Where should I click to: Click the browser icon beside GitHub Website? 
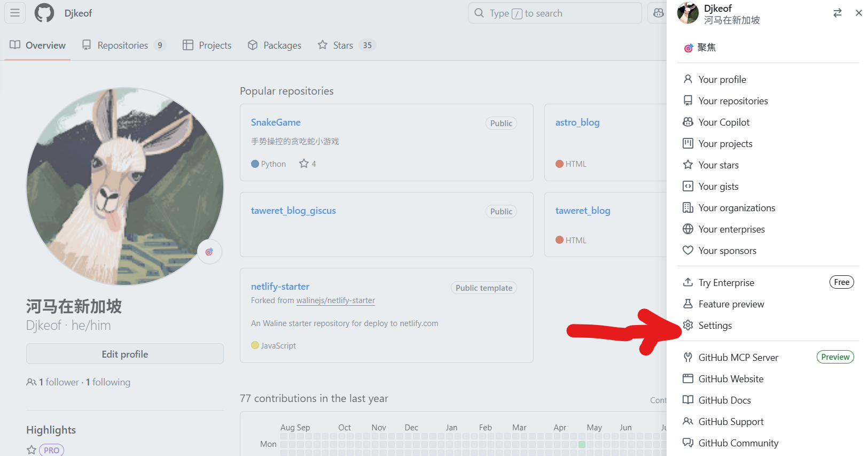[x=688, y=378]
